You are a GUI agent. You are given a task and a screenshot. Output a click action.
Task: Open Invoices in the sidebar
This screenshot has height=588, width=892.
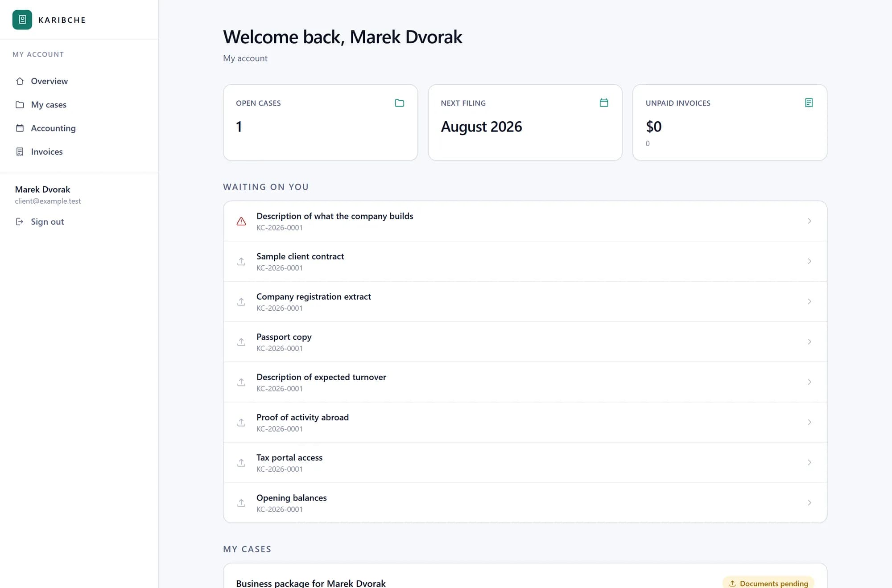(x=79, y=152)
